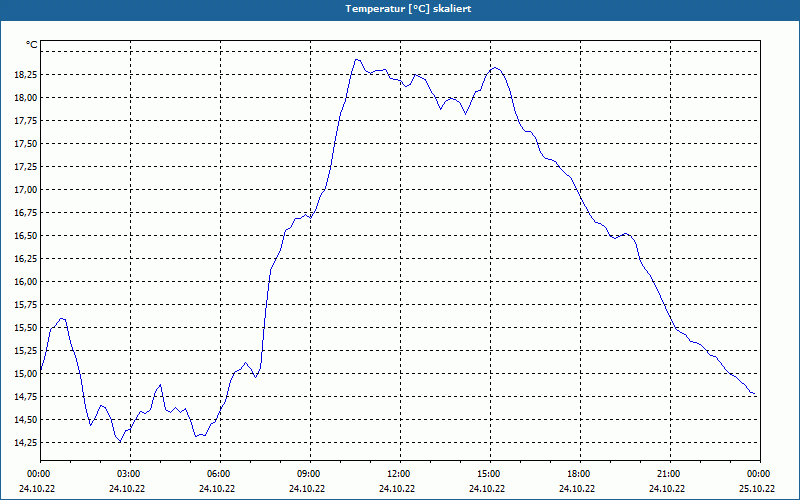Click the 15:00 time axis label

click(x=490, y=474)
